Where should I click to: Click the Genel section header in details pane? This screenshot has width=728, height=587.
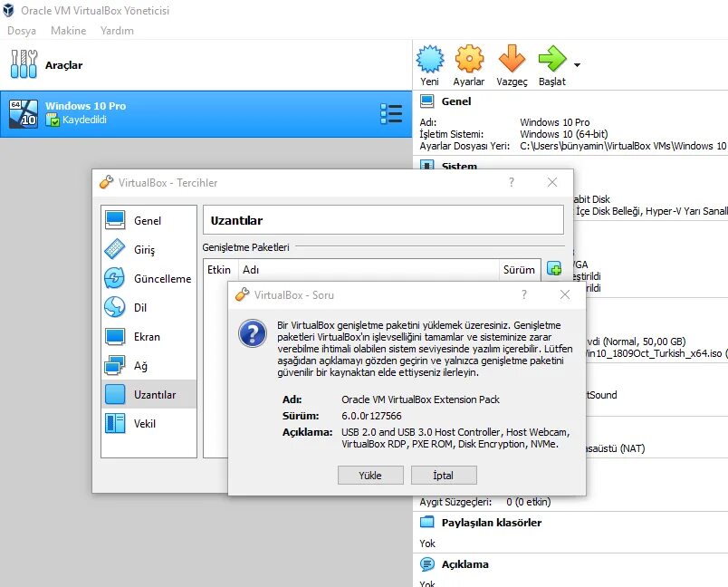point(456,101)
